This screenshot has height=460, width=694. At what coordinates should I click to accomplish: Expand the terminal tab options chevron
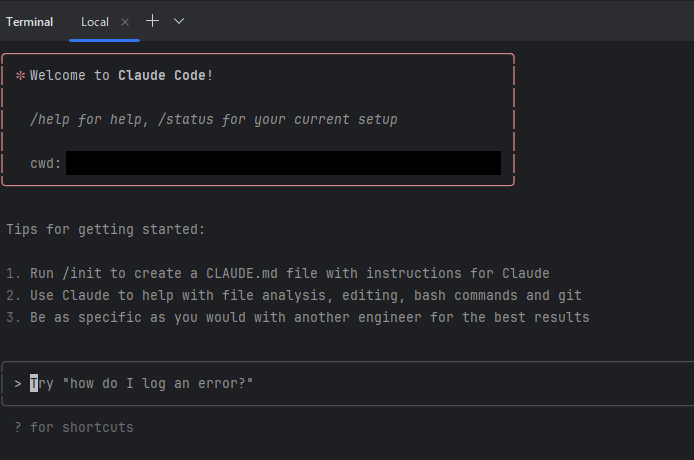point(179,21)
